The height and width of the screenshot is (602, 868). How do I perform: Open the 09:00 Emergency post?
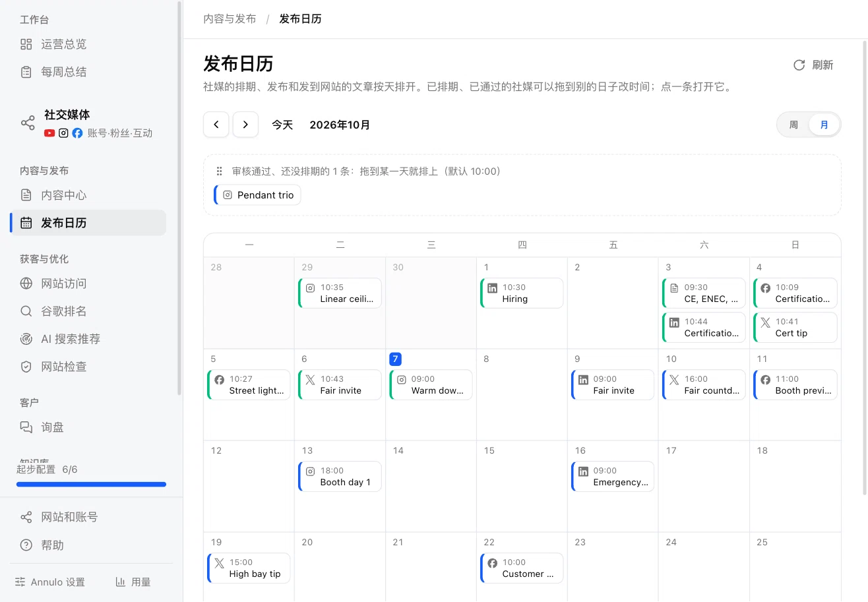pyautogui.click(x=613, y=476)
